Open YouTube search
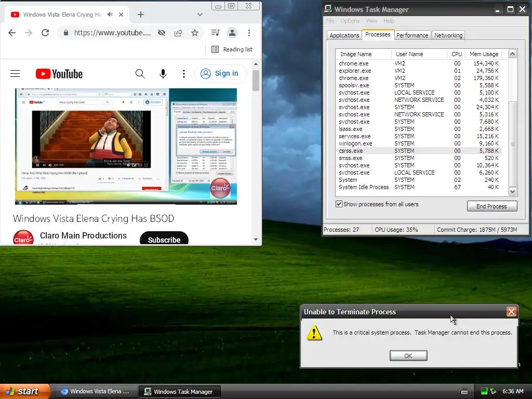The width and height of the screenshot is (532, 399). (140, 74)
